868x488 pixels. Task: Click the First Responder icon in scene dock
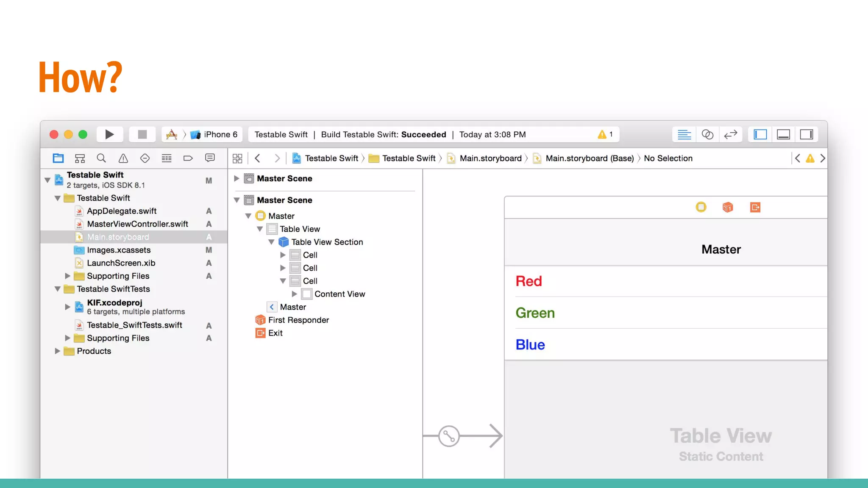(x=728, y=207)
